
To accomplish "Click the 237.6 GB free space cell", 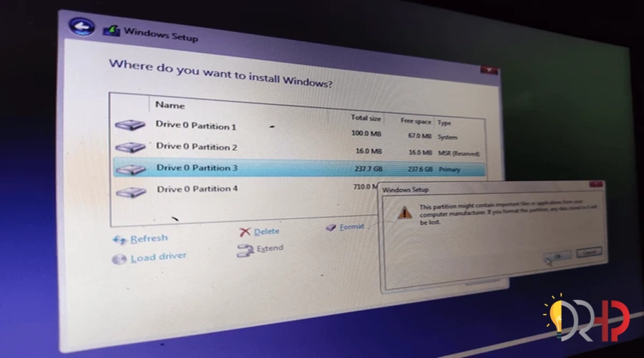I will pos(420,169).
